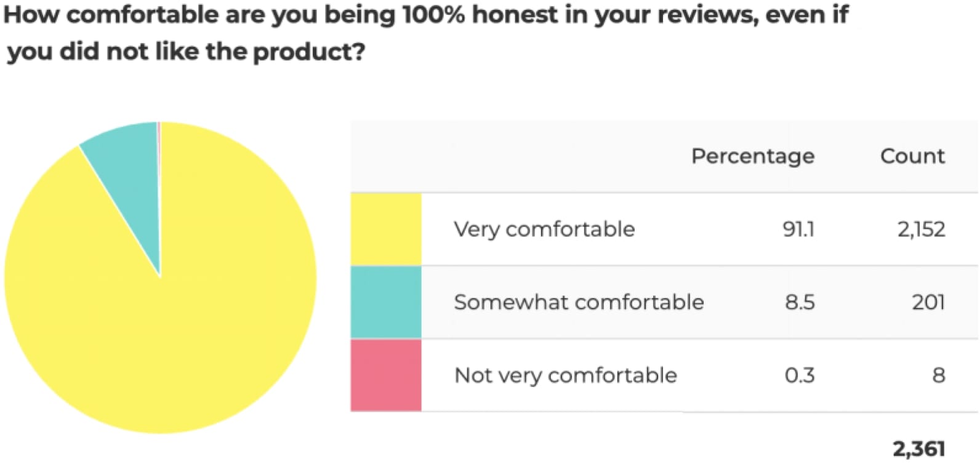Click the yellow Very comfortable legend swatch
Screen dimensions: 980x467
[x=386, y=229]
